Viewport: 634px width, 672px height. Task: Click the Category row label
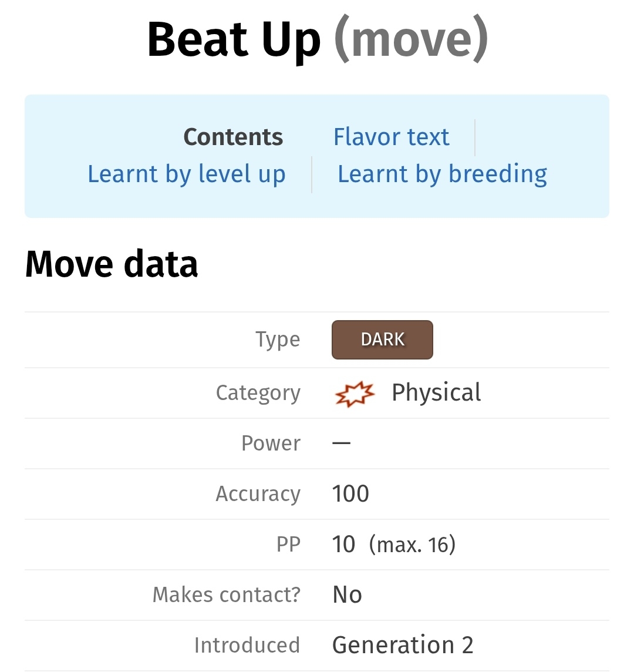[x=258, y=392]
